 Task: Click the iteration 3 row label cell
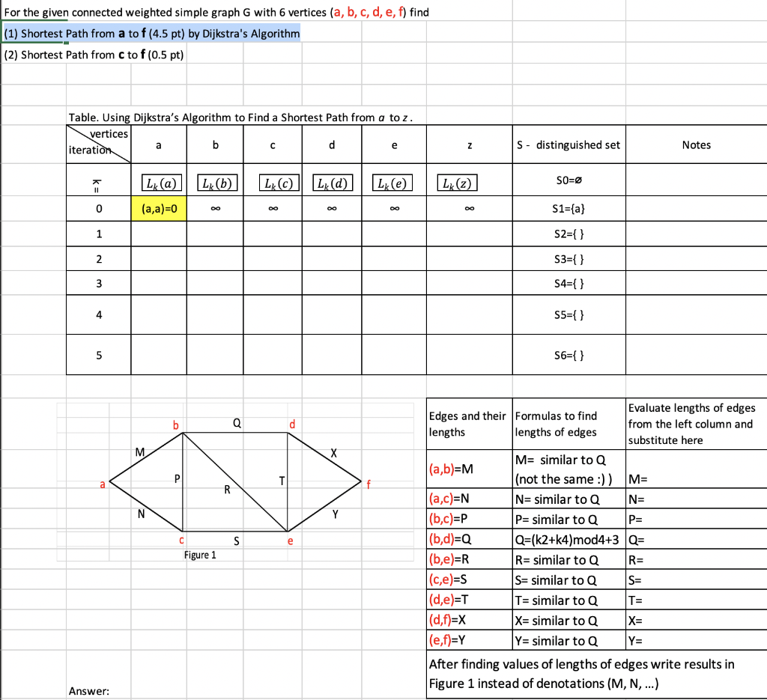[x=98, y=283]
